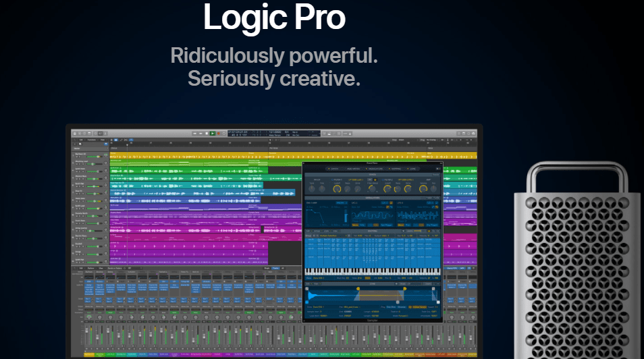Toggle LFO 2 Key Trigger button

pos(432,225)
